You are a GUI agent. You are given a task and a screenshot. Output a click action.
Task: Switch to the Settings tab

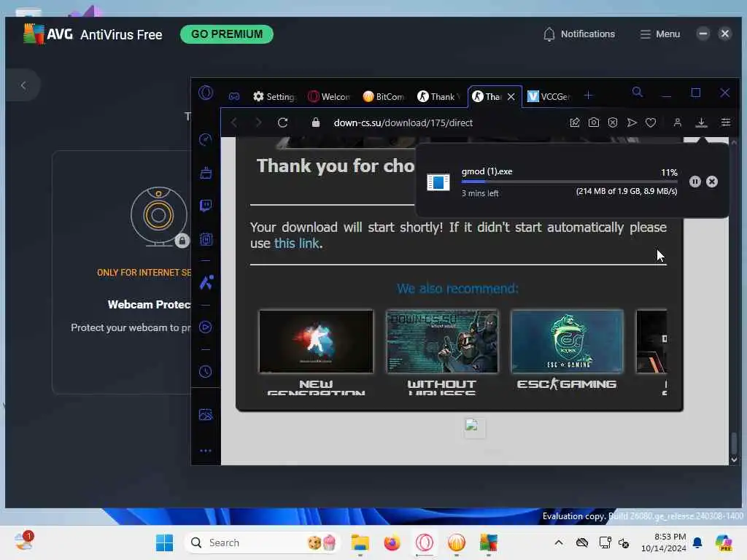click(x=274, y=97)
